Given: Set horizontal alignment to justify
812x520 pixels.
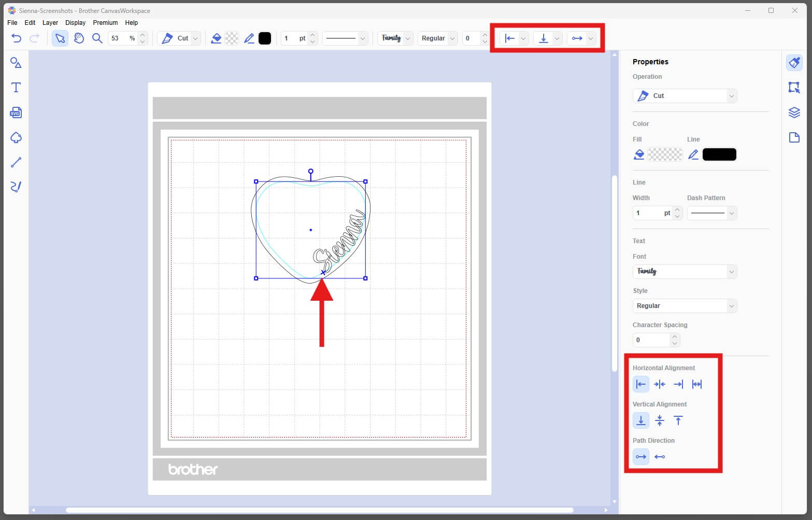Looking at the screenshot, I should pos(697,384).
